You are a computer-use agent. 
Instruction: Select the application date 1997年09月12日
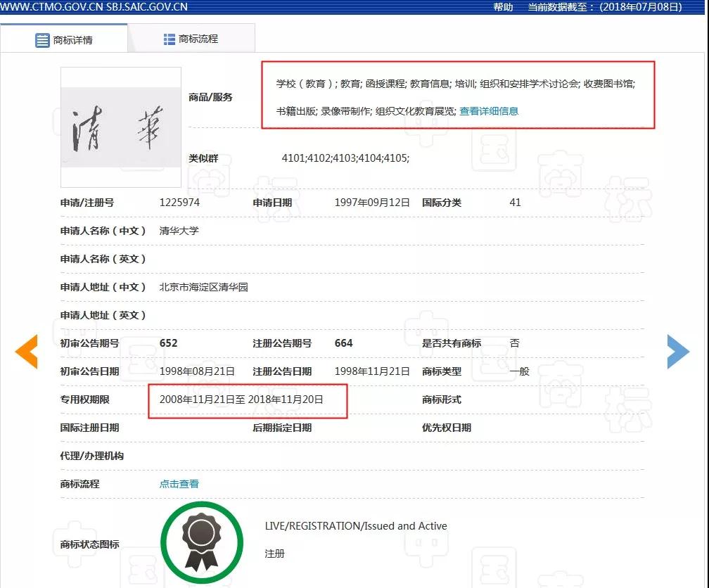pos(372,202)
